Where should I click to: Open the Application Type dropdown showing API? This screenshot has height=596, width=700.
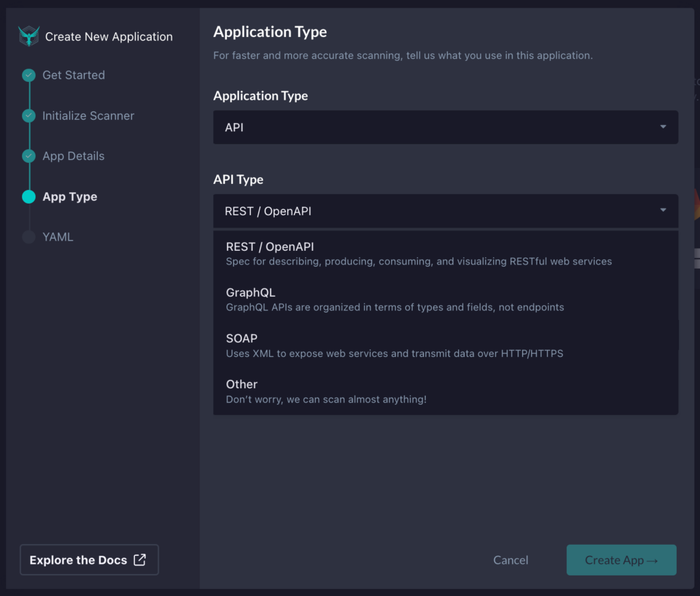tap(445, 127)
